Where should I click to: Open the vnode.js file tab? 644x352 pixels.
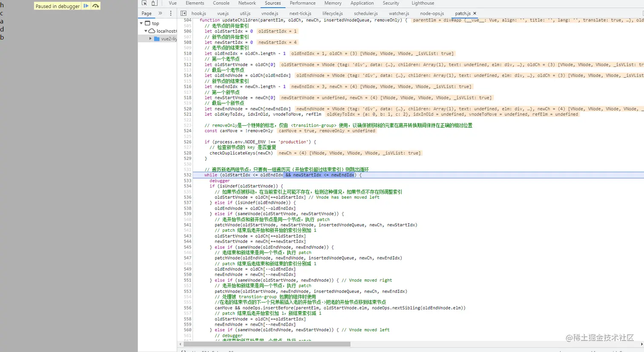pos(270,13)
